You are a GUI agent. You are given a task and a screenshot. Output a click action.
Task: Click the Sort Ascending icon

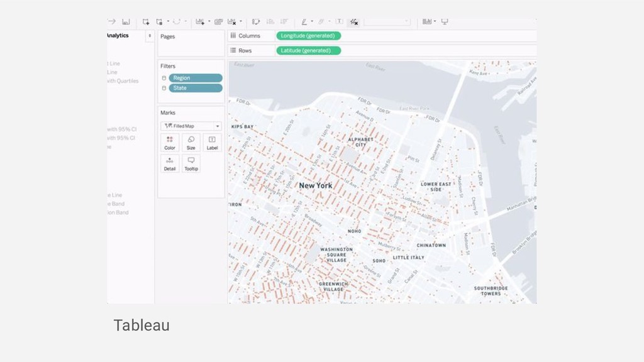pyautogui.click(x=270, y=21)
